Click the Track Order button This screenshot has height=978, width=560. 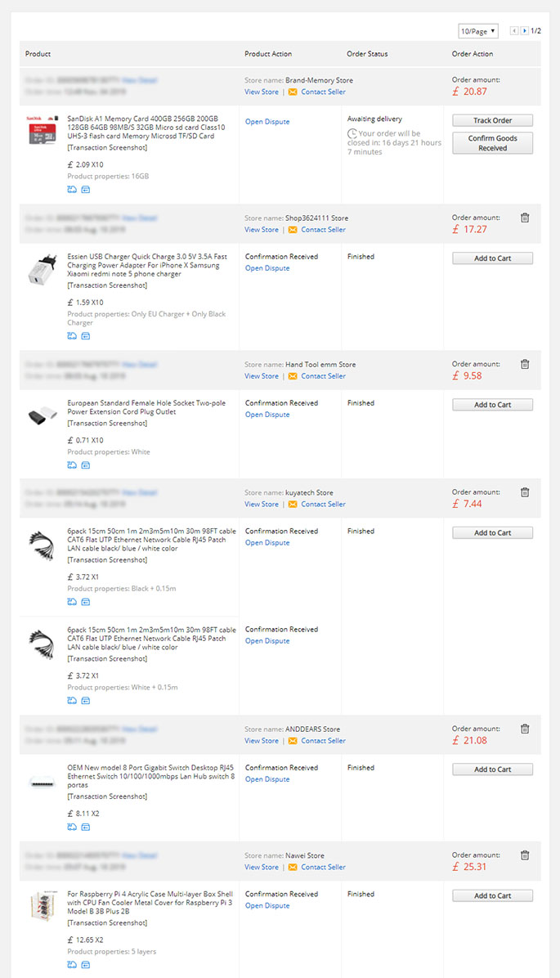point(491,119)
